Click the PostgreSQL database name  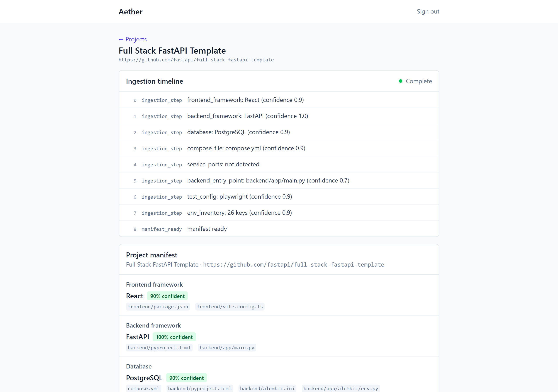pyautogui.click(x=144, y=378)
